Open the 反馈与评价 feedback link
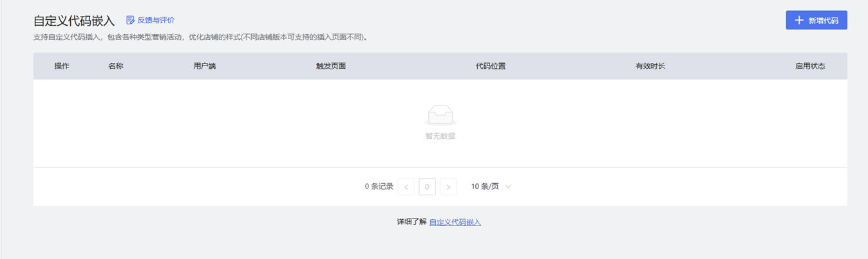The image size is (868, 259). pos(156,21)
